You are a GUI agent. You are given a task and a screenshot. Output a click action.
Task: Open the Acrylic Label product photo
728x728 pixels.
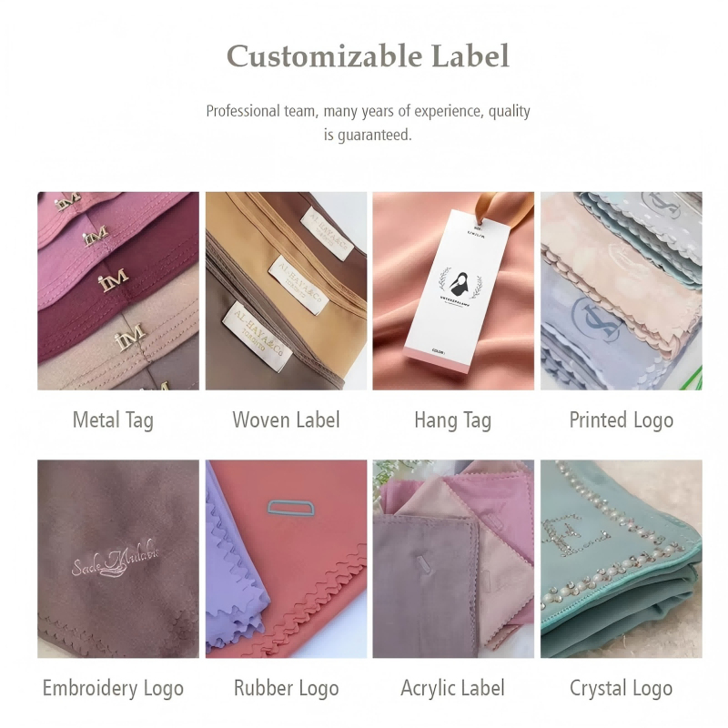click(x=453, y=559)
